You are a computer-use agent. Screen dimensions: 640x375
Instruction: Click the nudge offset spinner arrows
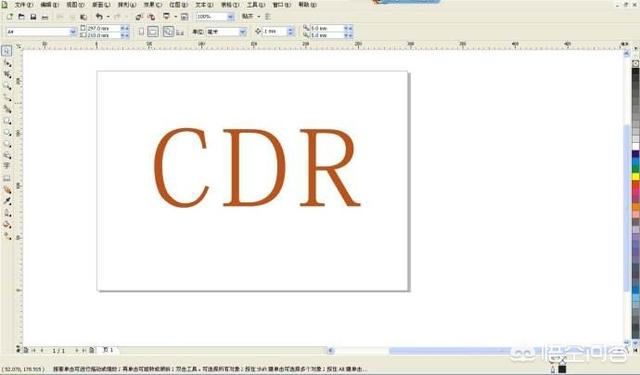pos(291,31)
